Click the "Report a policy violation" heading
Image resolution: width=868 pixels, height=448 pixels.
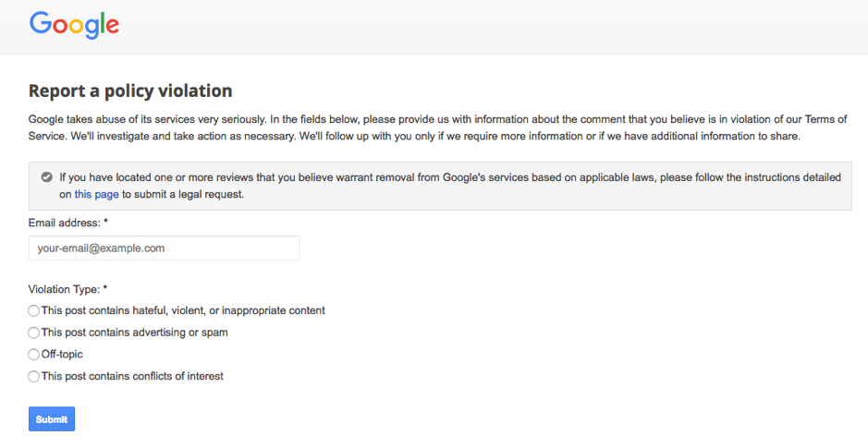130,91
